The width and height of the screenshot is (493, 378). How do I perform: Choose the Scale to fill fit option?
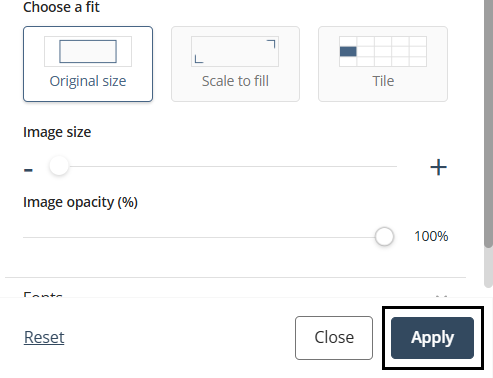click(235, 64)
